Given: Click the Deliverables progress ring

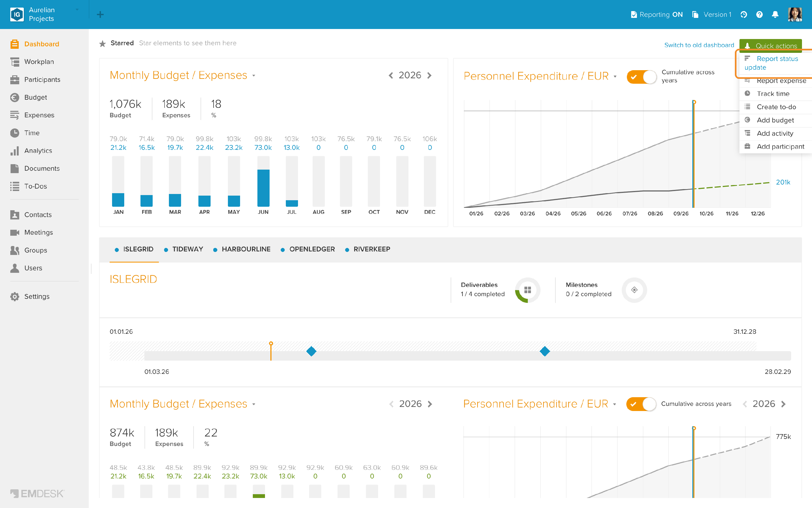Looking at the screenshot, I should (528, 290).
